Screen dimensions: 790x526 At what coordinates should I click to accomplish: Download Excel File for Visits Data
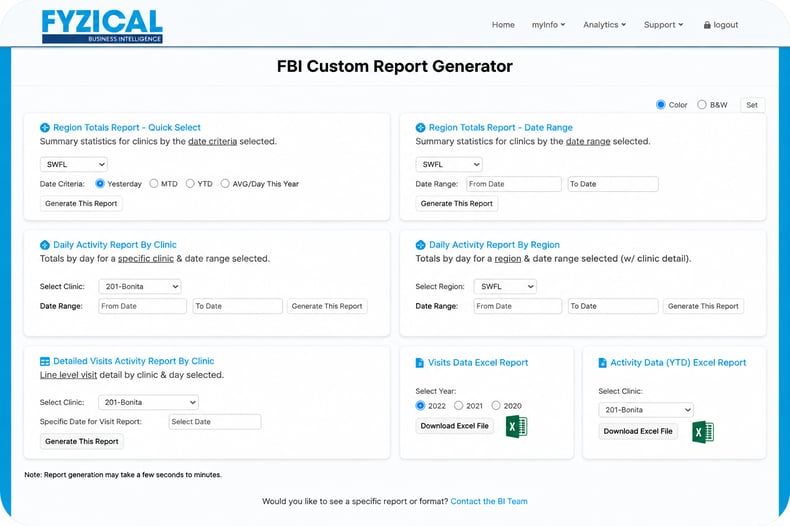pyautogui.click(x=454, y=426)
